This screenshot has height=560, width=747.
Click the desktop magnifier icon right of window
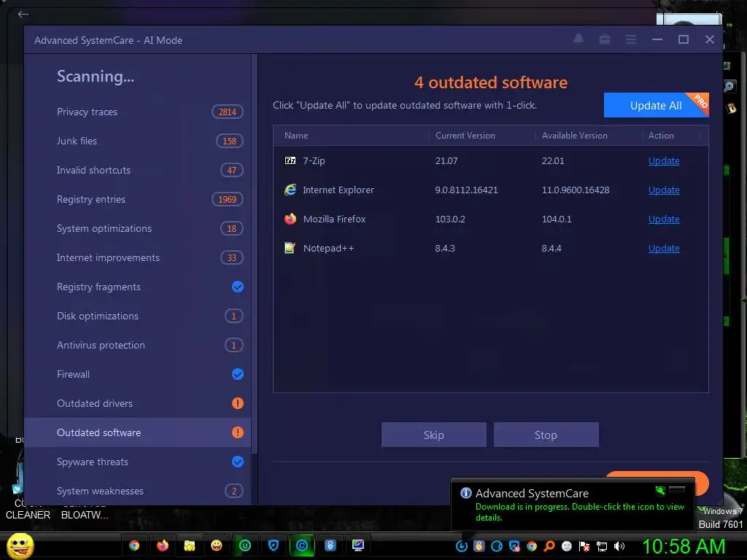tap(729, 87)
